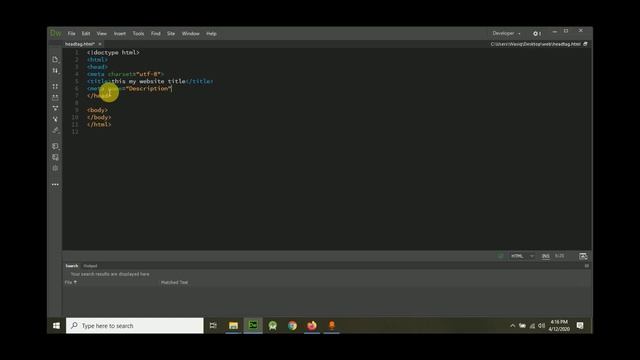640x360 pixels.
Task: Close the headtag.html document tab
Action: [x=100, y=44]
